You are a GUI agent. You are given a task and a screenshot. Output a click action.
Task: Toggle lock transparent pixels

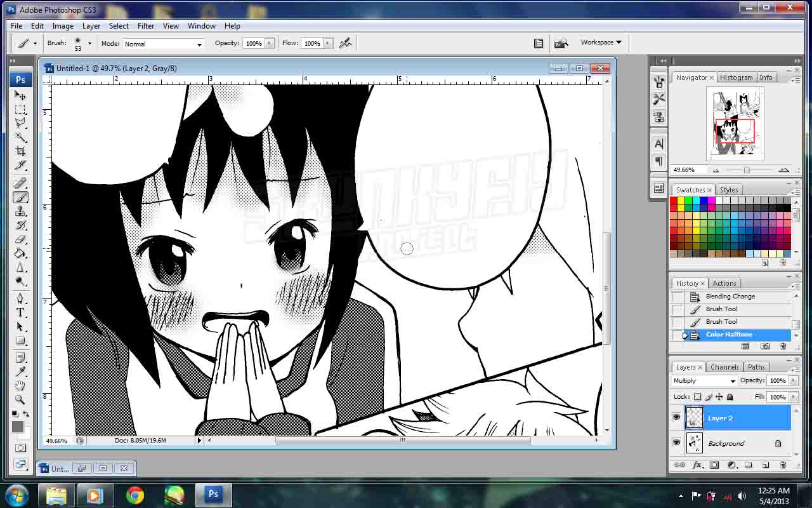click(698, 397)
